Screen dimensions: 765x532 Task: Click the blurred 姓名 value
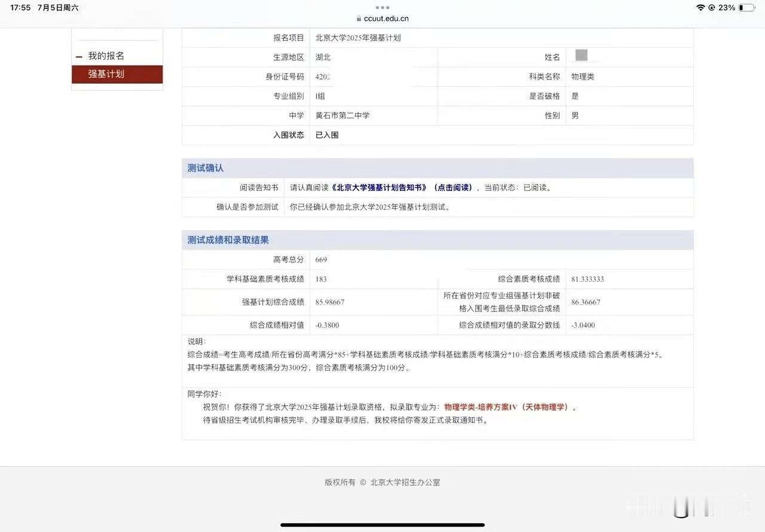coord(582,56)
